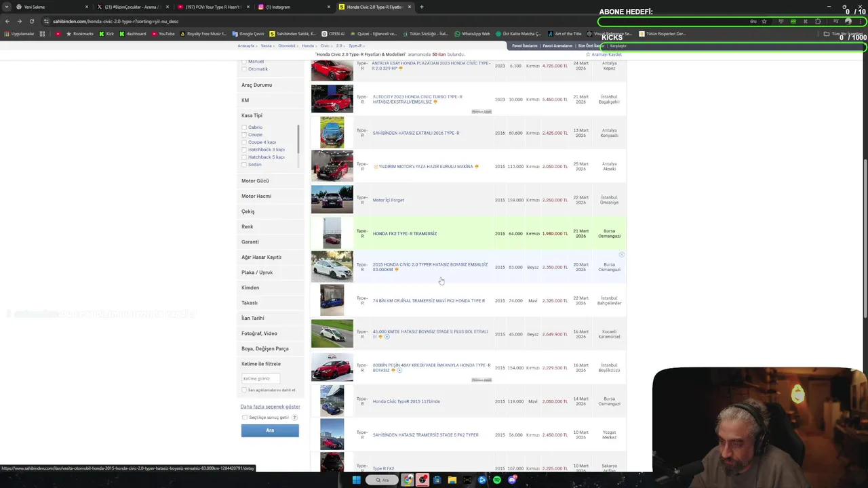Screen dimensions: 868x488
Task: Click the Kelime giriniz input field
Action: click(260, 379)
